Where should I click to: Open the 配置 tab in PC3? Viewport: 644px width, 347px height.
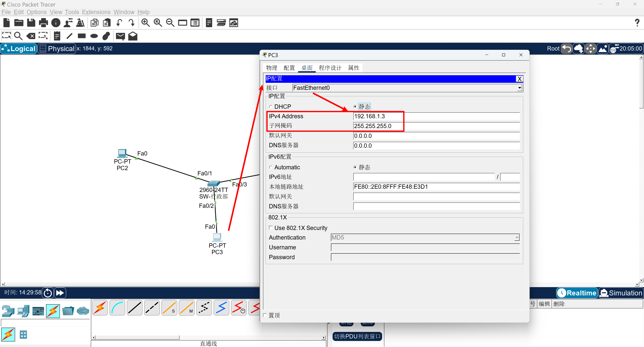click(x=289, y=68)
